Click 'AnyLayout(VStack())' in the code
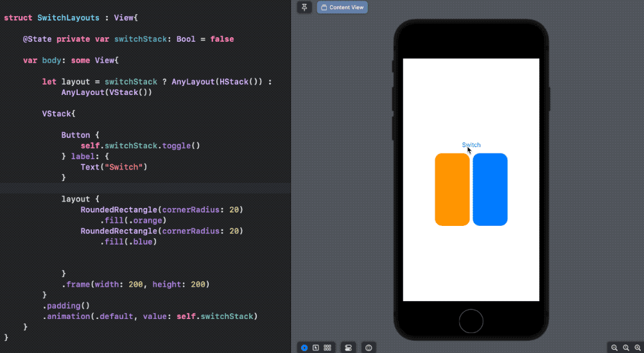 click(107, 92)
